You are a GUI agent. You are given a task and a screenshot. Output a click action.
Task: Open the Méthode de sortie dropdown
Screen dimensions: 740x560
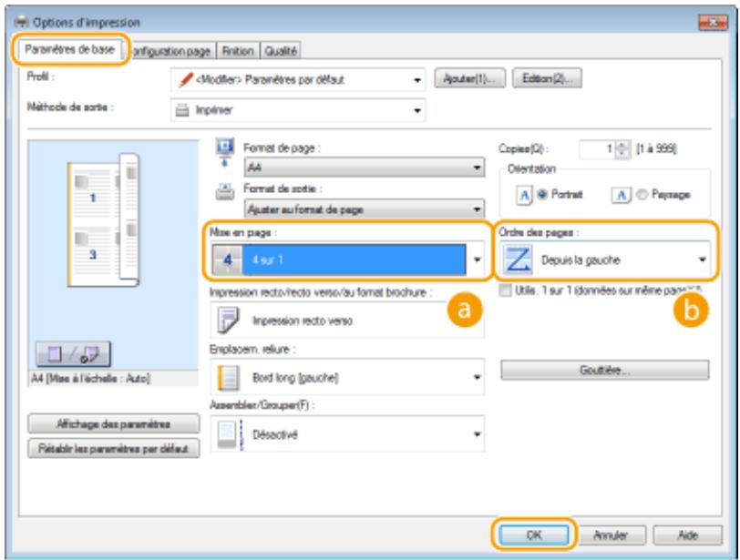tap(298, 110)
